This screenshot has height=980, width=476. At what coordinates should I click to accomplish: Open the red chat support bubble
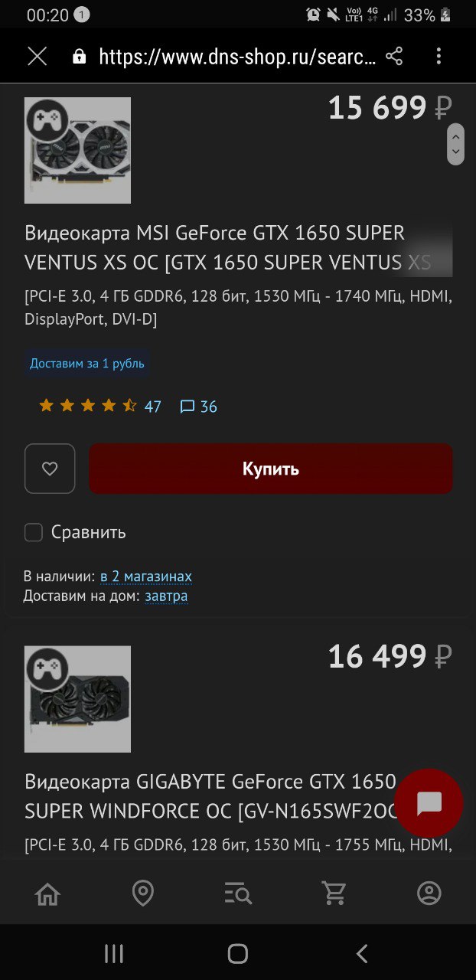(429, 803)
